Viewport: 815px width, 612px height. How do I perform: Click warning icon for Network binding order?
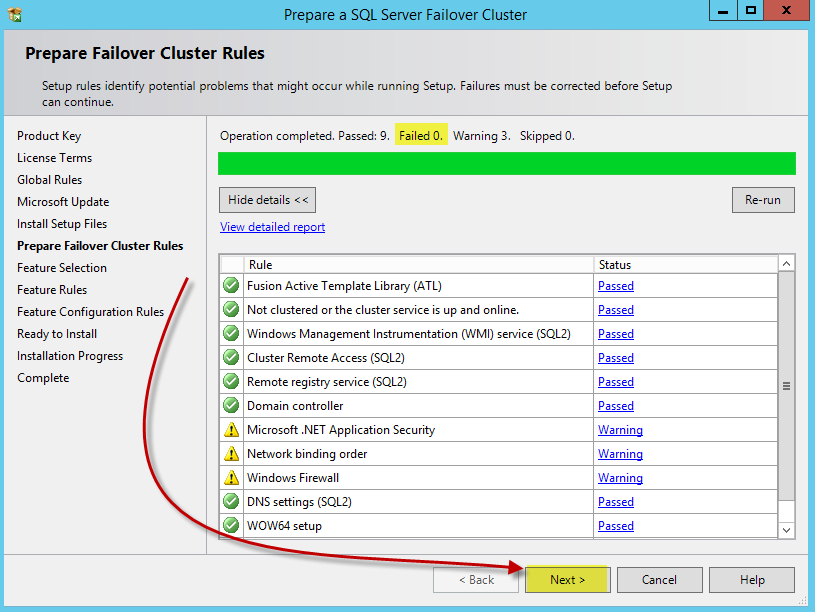[231, 453]
